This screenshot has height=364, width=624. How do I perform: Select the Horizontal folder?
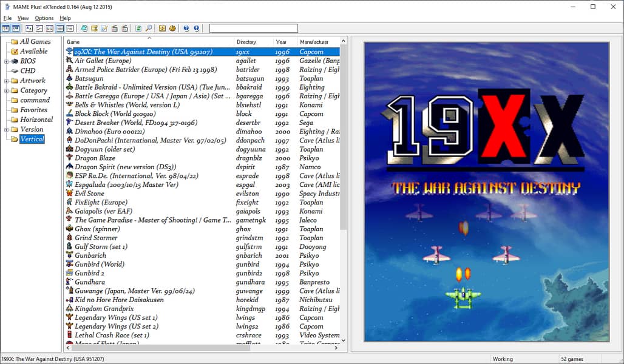pos(36,120)
